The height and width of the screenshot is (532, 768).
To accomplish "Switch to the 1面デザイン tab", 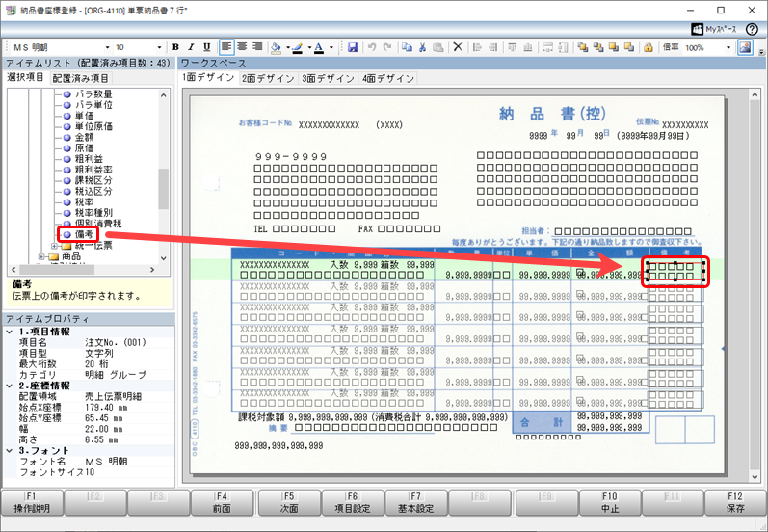I will [x=208, y=77].
